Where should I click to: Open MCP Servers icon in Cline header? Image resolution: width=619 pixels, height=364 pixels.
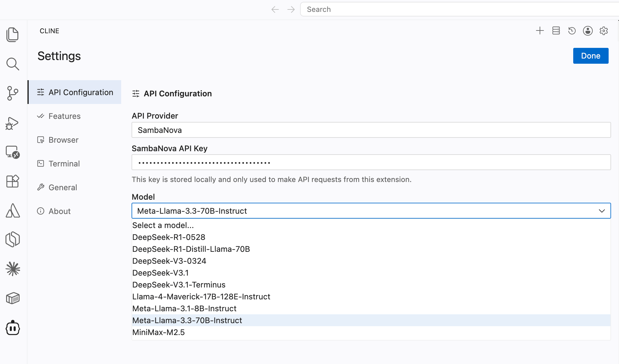[556, 31]
